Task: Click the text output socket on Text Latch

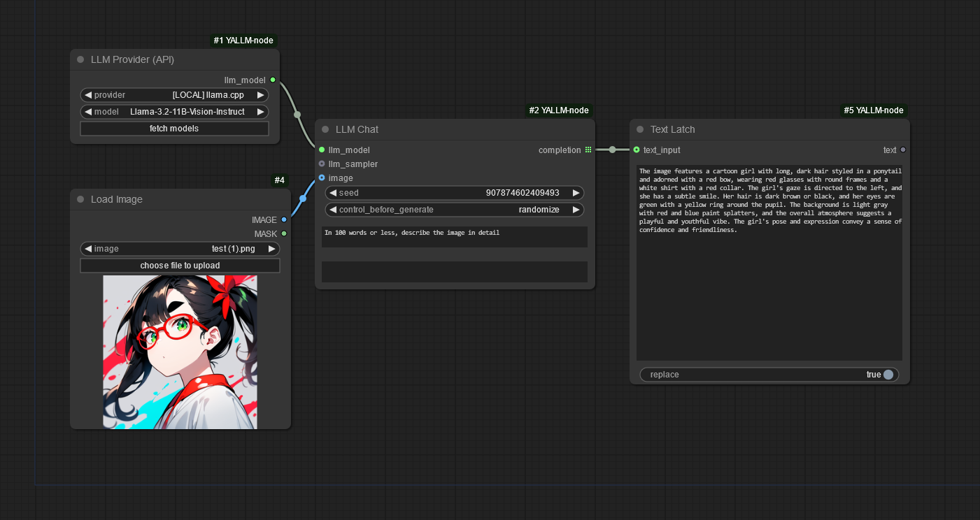Action: click(x=903, y=150)
